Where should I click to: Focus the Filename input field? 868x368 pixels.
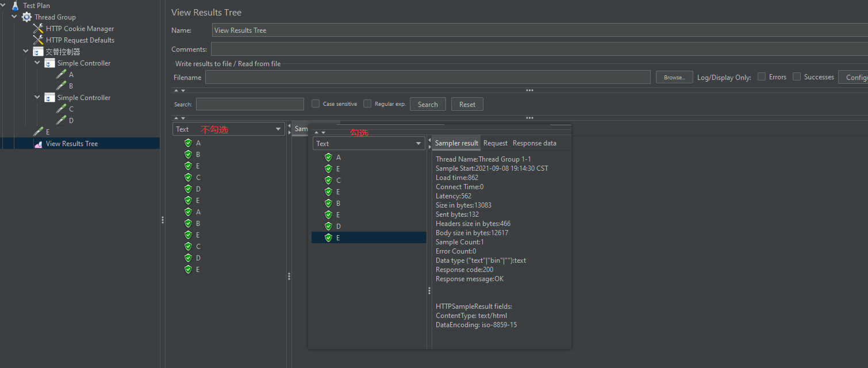pos(428,77)
